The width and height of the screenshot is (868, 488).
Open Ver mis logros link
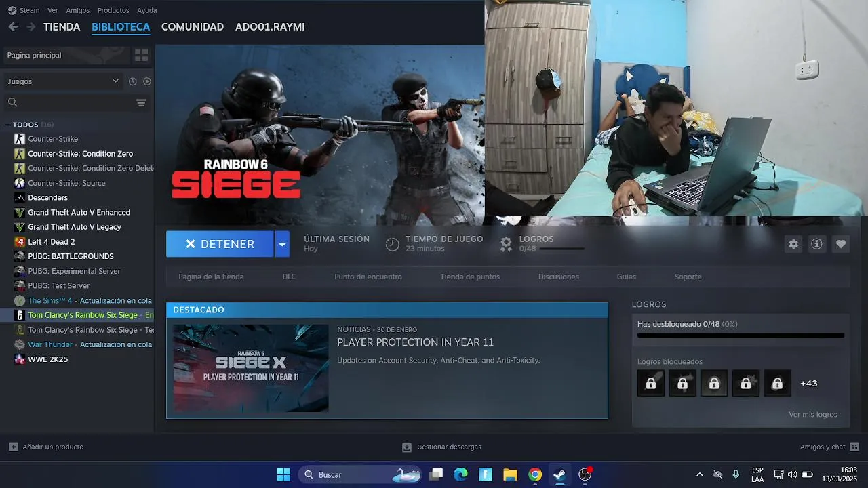pyautogui.click(x=813, y=414)
